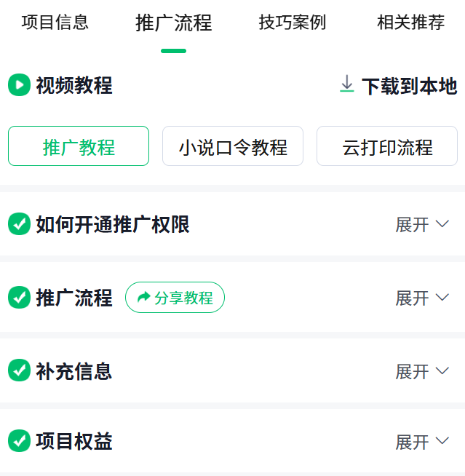Click the 分享教程 button
This screenshot has width=465, height=476.
click(x=175, y=297)
